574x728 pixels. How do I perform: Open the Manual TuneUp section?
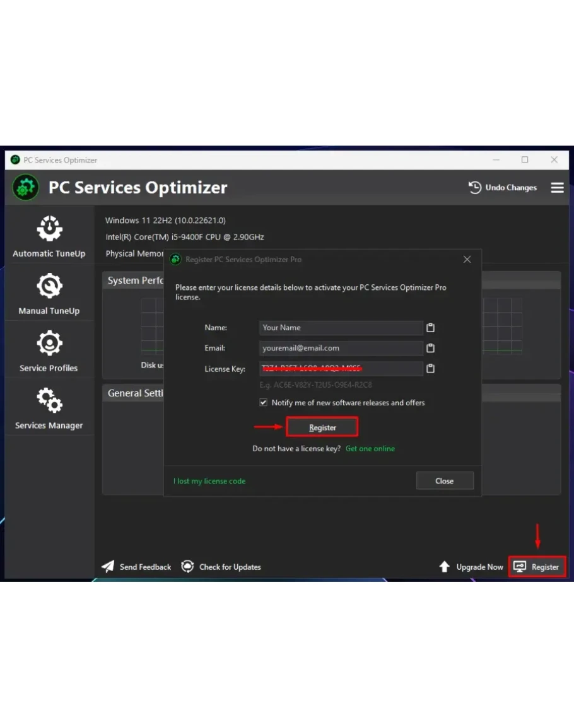(49, 294)
